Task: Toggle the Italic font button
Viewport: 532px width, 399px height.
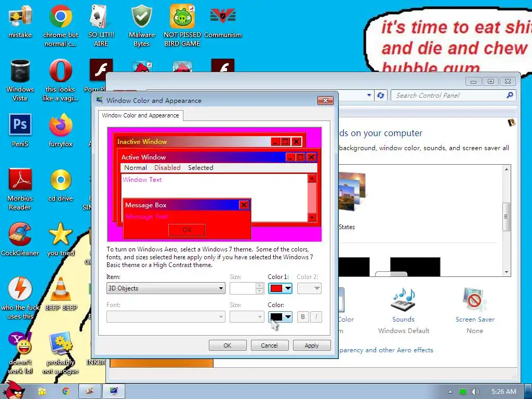Action: [x=316, y=317]
